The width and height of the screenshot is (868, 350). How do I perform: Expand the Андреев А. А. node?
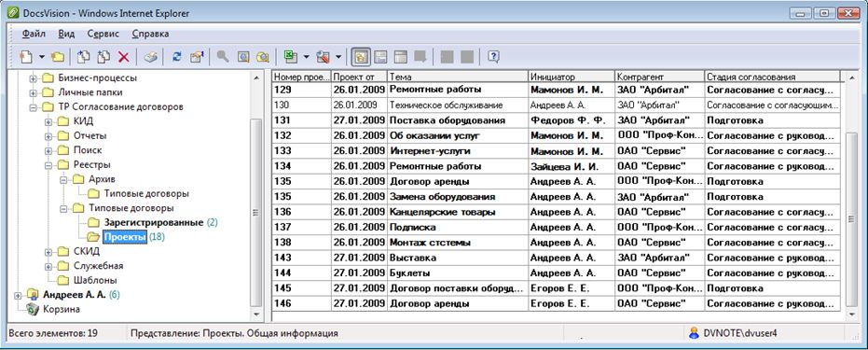click(19, 295)
